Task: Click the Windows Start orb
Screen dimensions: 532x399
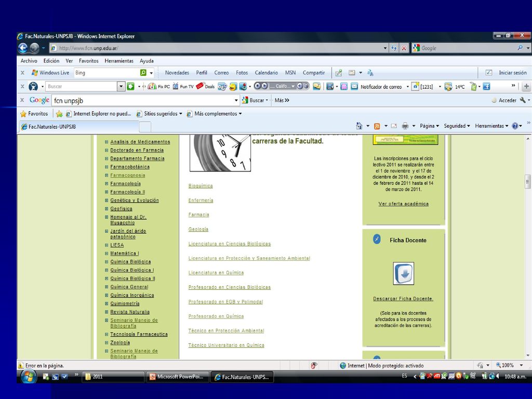Action: (29, 377)
